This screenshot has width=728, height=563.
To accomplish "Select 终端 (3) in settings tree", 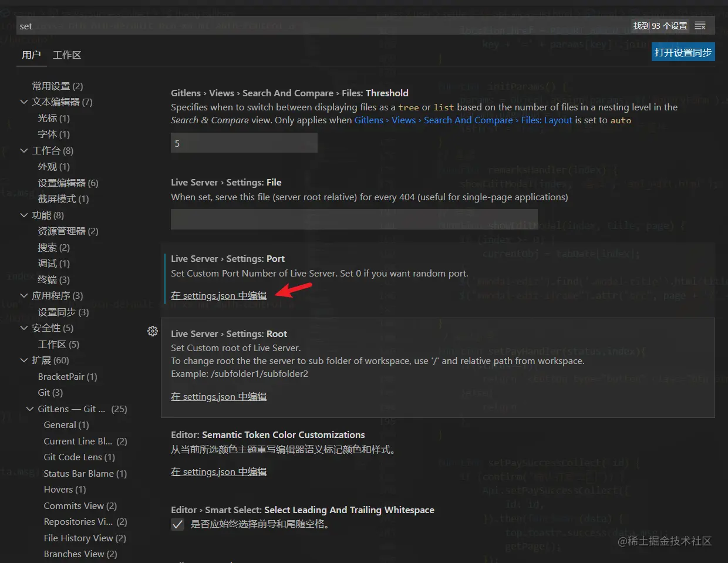I will pyautogui.click(x=53, y=279).
